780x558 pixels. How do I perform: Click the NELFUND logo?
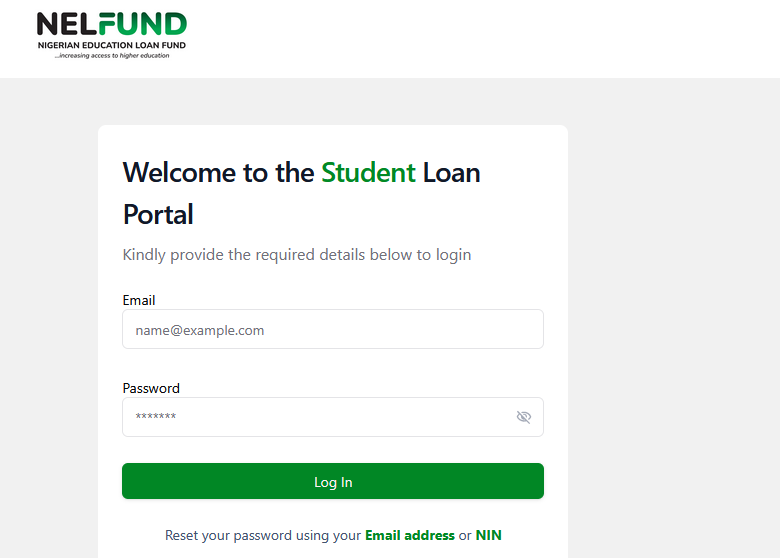click(111, 26)
